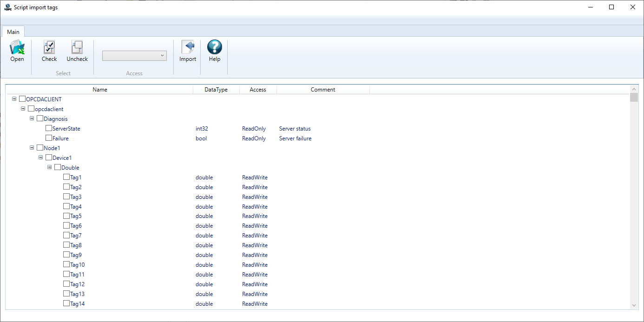Click the Device1 tree label
Screen dimensions: 644x322
pyautogui.click(x=62, y=158)
